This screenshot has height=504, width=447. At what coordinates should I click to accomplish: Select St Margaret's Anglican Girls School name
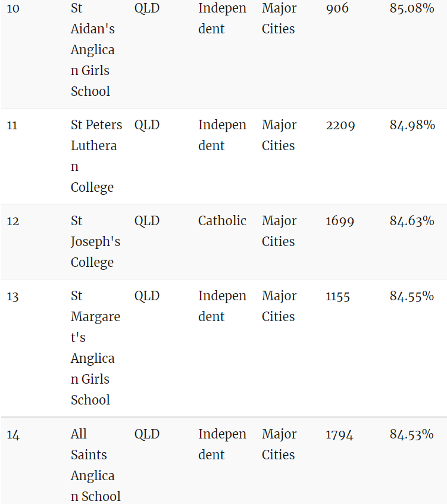pos(95,348)
